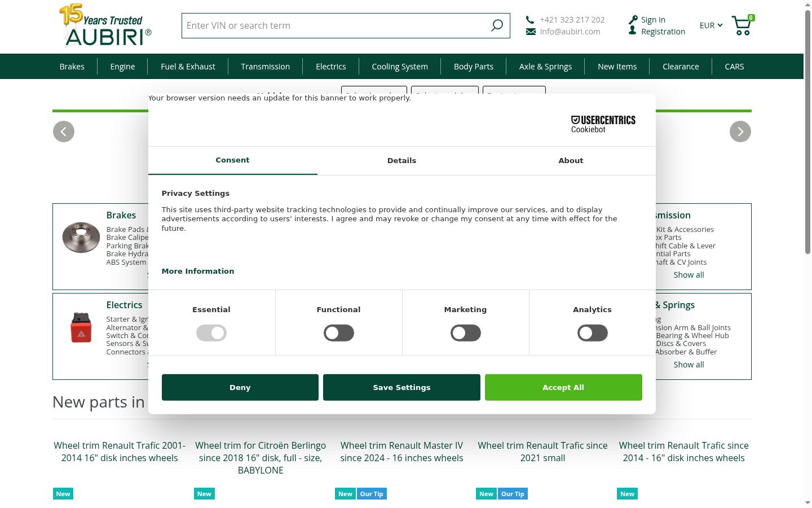Open the Fuel & Exhaust menu
Image resolution: width=812 pixels, height=508 pixels.
pos(188,67)
